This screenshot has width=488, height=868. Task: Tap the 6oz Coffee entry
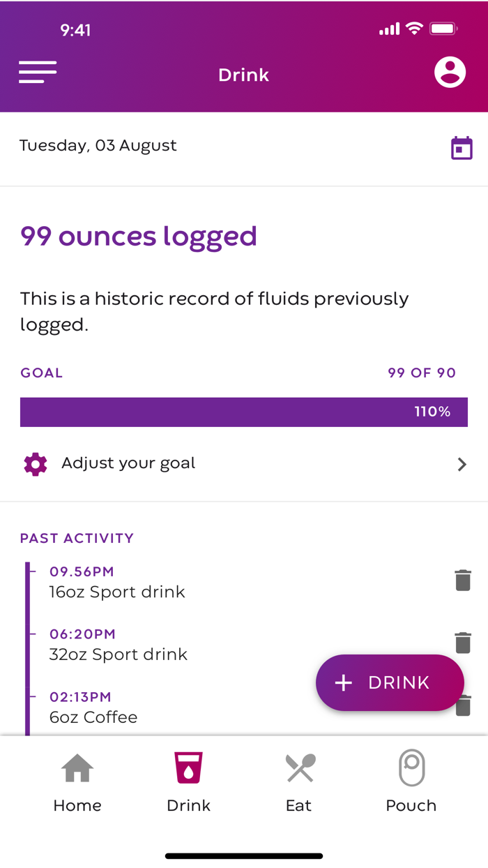(x=93, y=717)
